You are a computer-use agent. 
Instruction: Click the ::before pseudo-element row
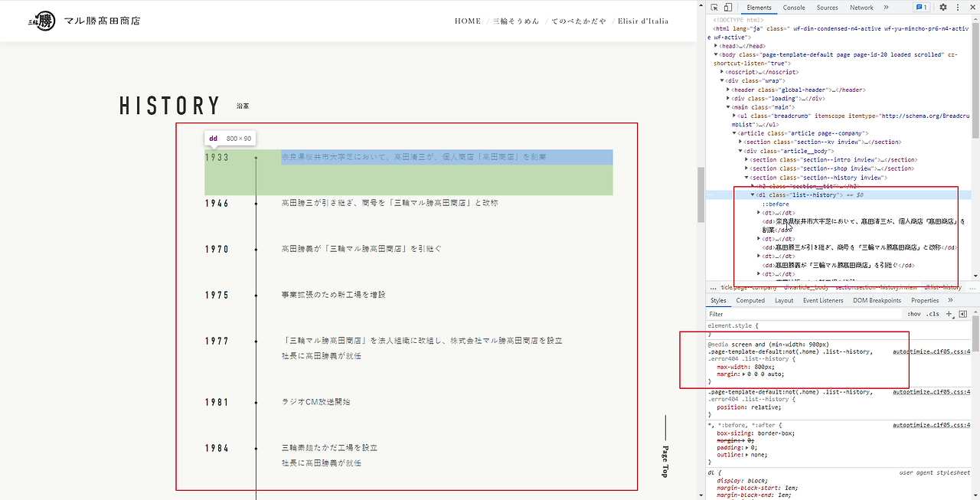(x=774, y=204)
